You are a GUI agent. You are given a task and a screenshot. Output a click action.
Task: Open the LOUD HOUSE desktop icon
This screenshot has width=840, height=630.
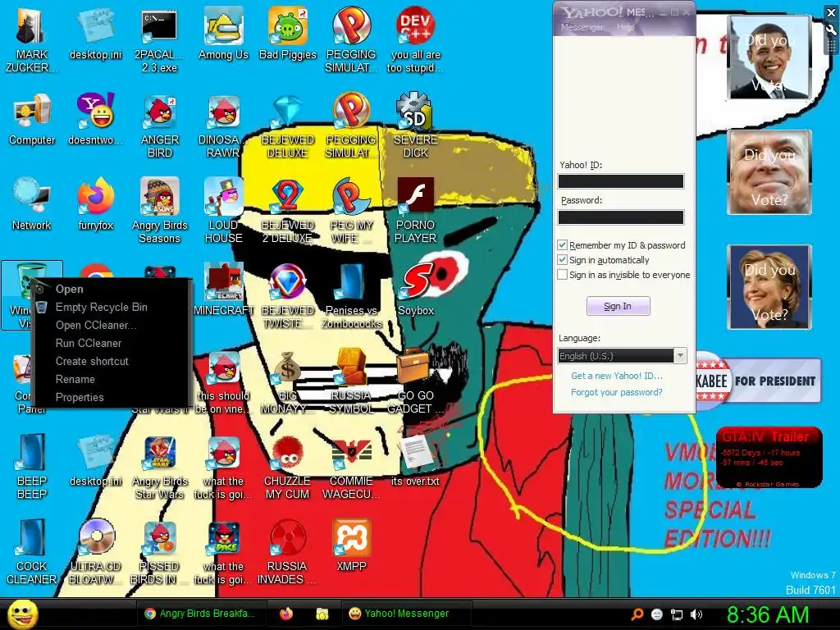223,211
